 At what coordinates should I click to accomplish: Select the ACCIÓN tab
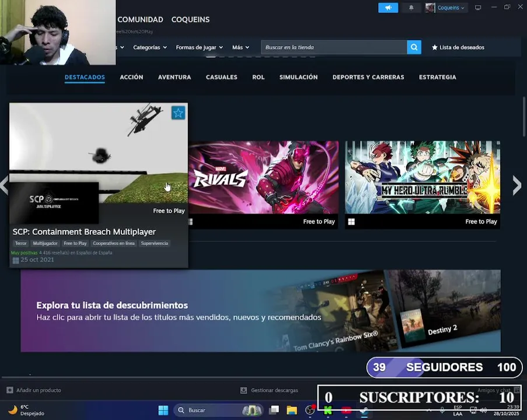pyautogui.click(x=131, y=77)
